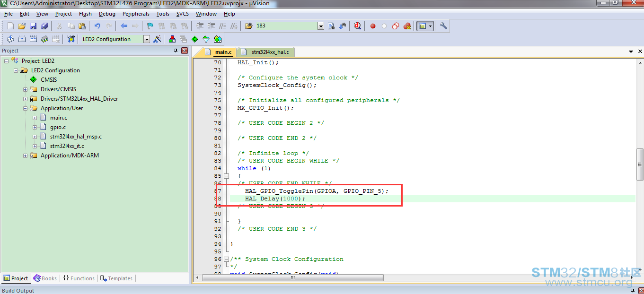This screenshot has height=294, width=644.
Task: Expand Drivers/STM32L4xx_HAL_Driver folder
Action: click(x=25, y=99)
